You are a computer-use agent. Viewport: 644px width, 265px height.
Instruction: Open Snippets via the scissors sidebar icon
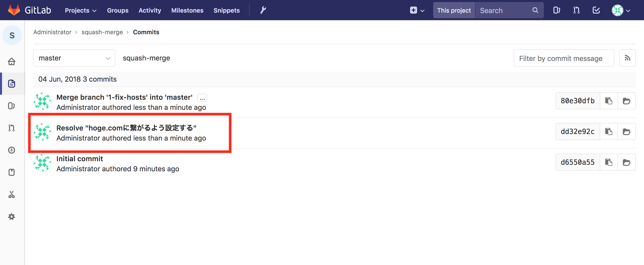click(x=12, y=194)
